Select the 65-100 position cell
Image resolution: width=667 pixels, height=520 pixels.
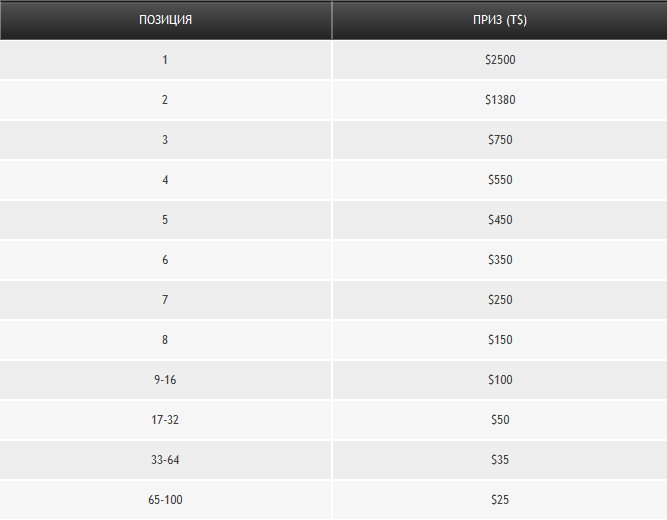(165, 499)
